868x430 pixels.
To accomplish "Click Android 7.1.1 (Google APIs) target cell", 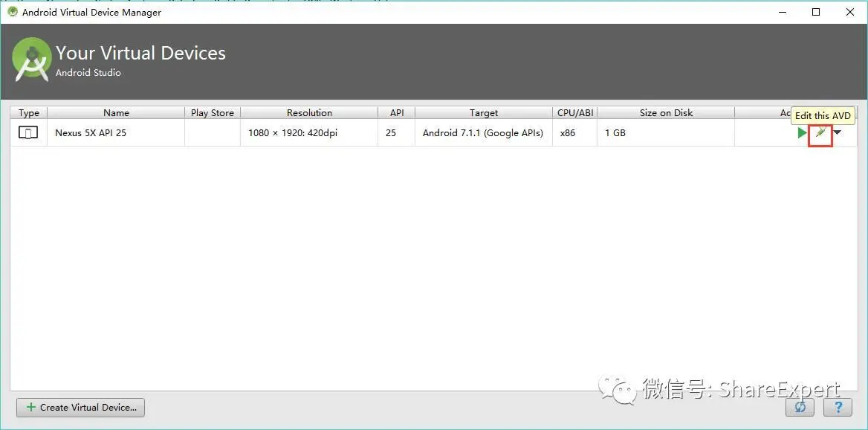I will tap(484, 133).
